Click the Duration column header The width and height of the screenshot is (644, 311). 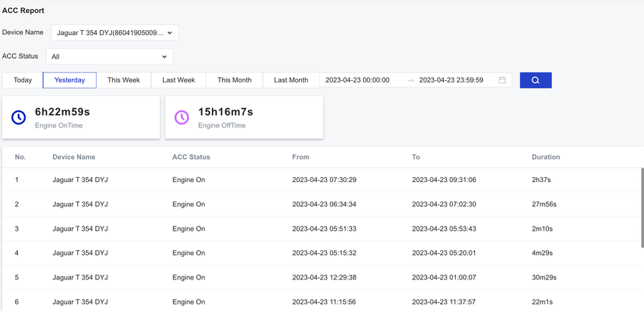coord(546,157)
